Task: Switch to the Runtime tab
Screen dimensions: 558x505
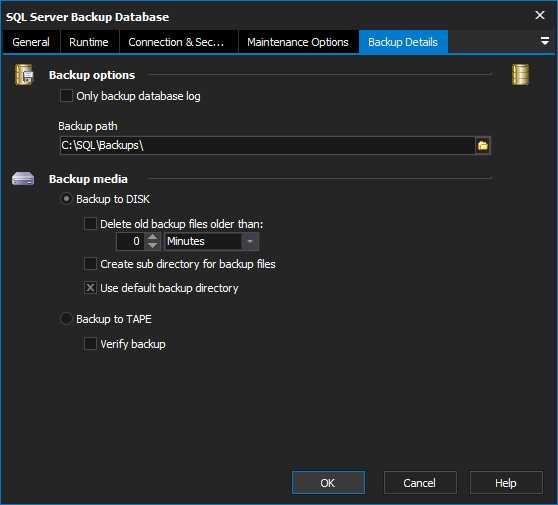Action: pyautogui.click(x=89, y=42)
